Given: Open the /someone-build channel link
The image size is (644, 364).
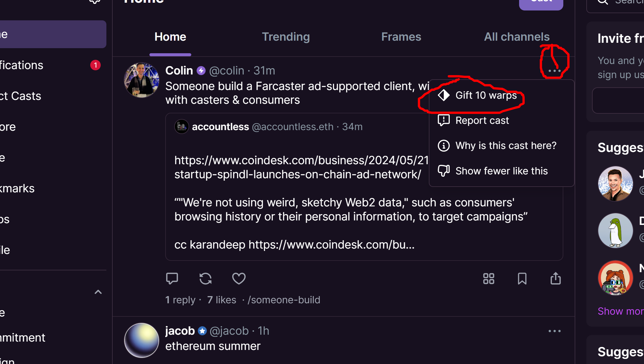Looking at the screenshot, I should point(284,300).
